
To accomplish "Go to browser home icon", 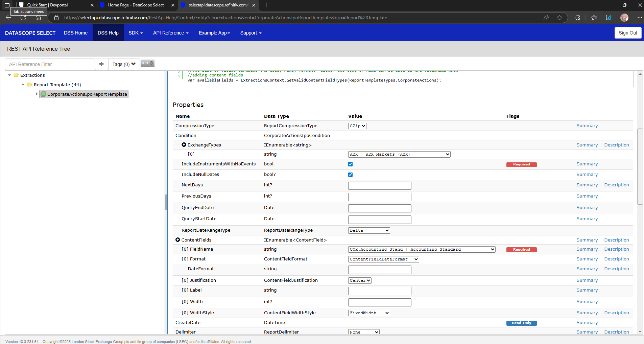I will coord(38,18).
